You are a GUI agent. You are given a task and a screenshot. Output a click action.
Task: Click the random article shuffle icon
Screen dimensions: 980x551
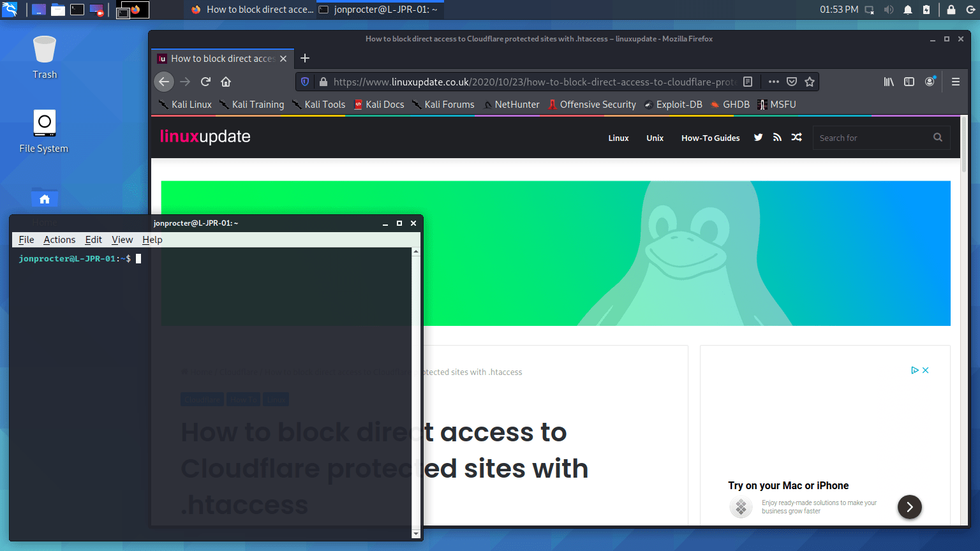pos(797,137)
